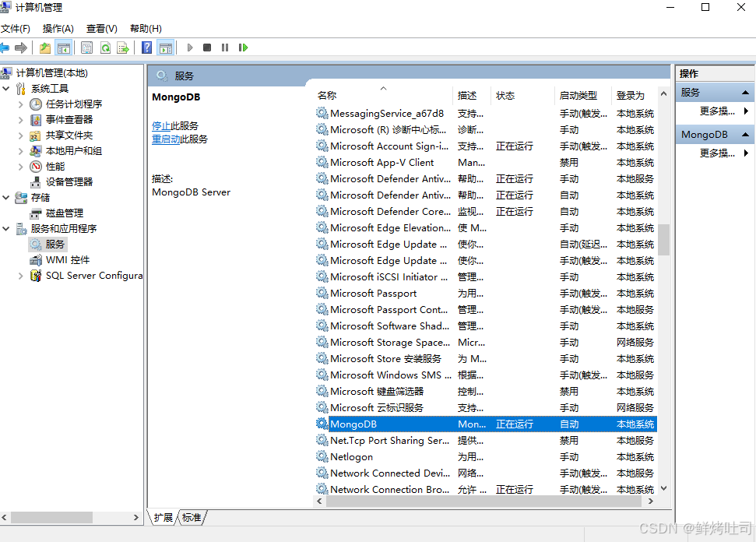Click services list horizontal scroll-right arrow
This screenshot has height=542, width=756.
[x=651, y=501]
